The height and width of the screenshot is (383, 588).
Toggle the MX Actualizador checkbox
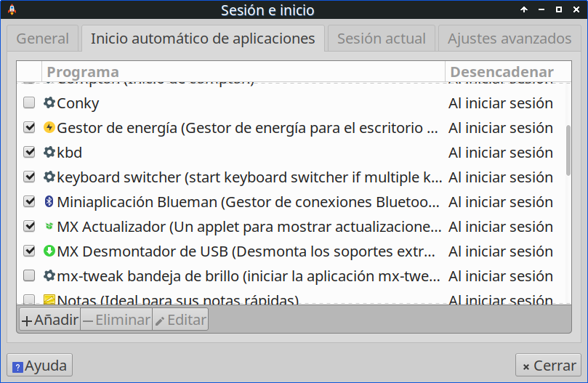(x=29, y=226)
